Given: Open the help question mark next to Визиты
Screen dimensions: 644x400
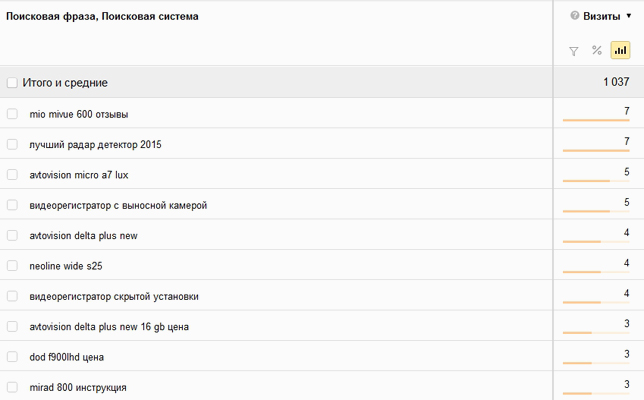Looking at the screenshot, I should 575,16.
